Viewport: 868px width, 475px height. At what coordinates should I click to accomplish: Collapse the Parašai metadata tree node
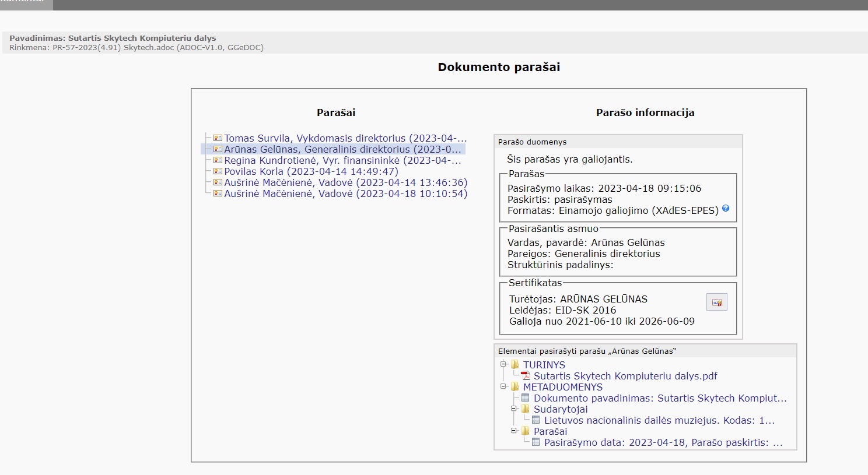click(x=514, y=431)
